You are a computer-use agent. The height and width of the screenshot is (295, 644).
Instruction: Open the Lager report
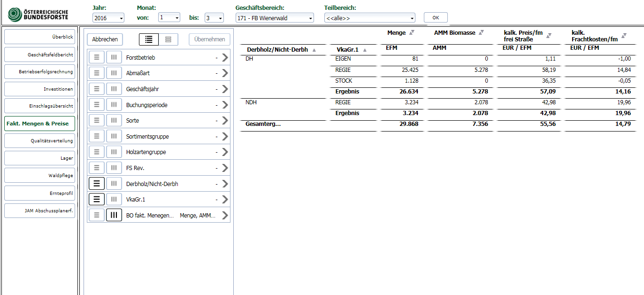(x=39, y=158)
